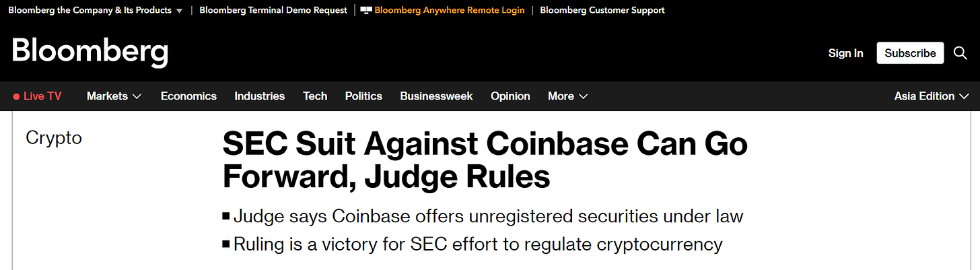This screenshot has width=980, height=270.
Task: Visit Bloomberg Customer Support
Action: coord(602,10)
